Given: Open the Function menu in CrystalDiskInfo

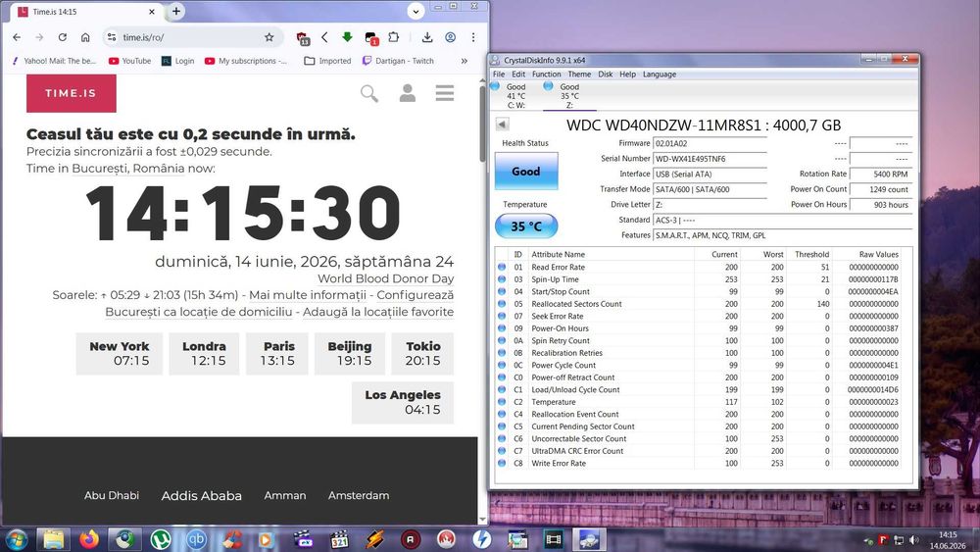Looking at the screenshot, I should 546,74.
